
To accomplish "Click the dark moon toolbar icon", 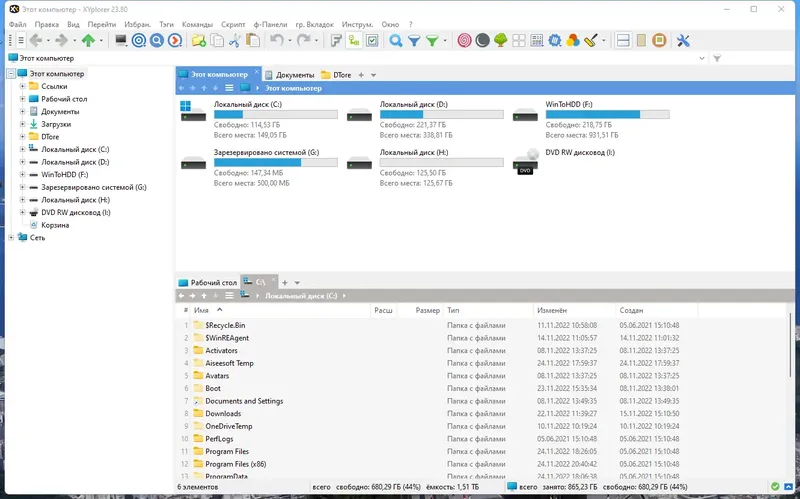I will 482,40.
